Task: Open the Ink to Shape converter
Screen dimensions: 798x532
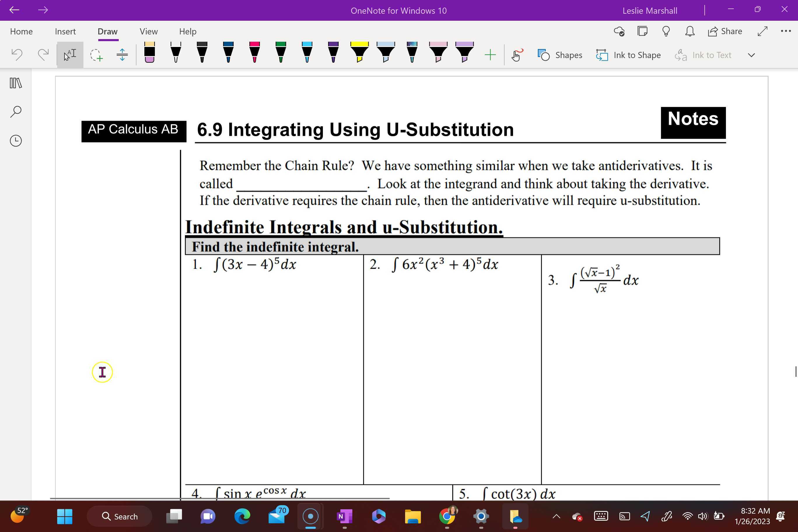Action: [628, 55]
